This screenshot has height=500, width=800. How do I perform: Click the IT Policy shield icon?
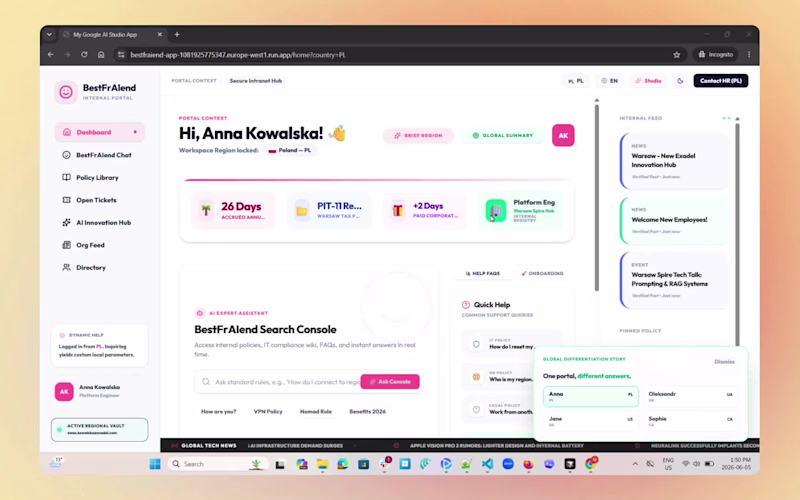pyautogui.click(x=476, y=344)
